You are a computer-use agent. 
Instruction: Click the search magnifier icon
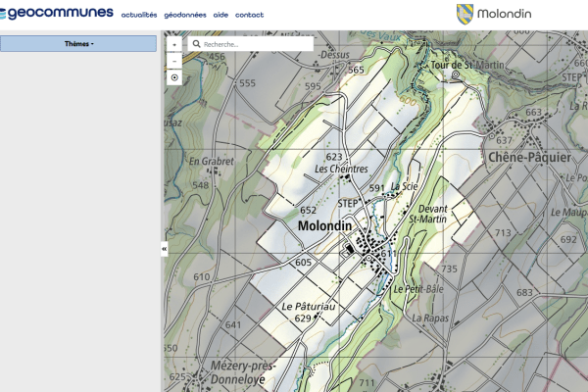(x=197, y=44)
